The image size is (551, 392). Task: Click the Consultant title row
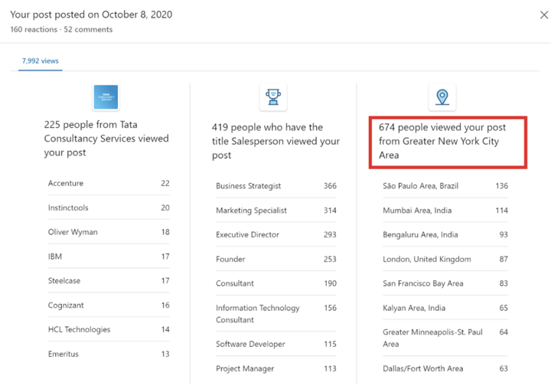point(275,283)
